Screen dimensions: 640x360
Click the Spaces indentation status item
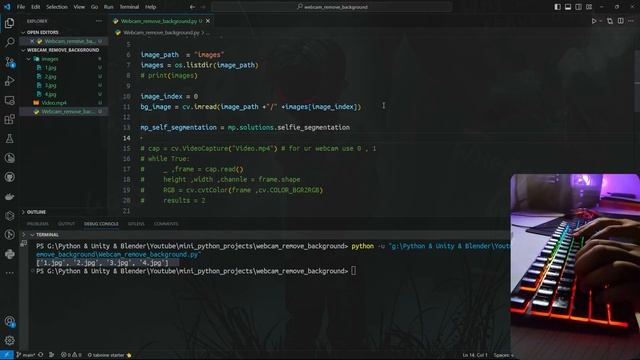click(x=503, y=355)
